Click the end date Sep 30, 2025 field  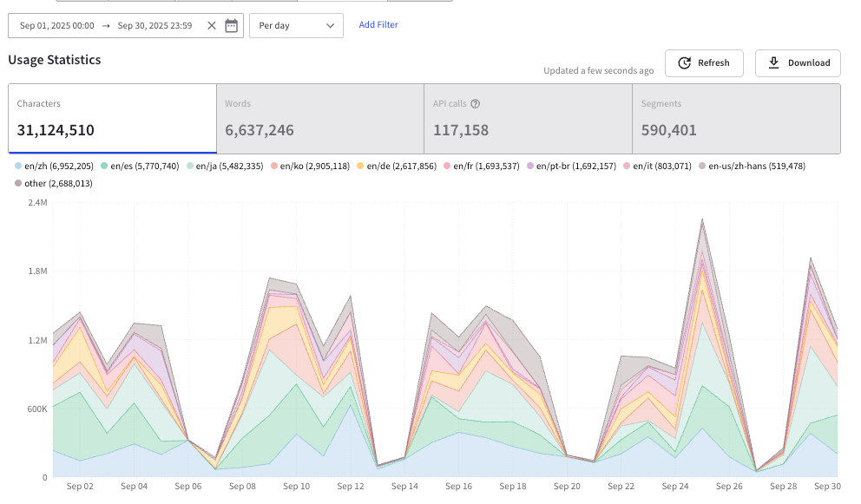click(x=154, y=26)
